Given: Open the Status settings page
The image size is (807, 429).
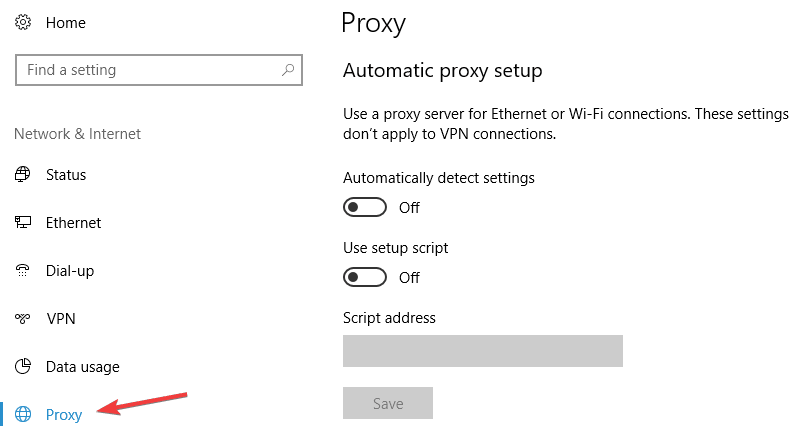Looking at the screenshot, I should [66, 175].
